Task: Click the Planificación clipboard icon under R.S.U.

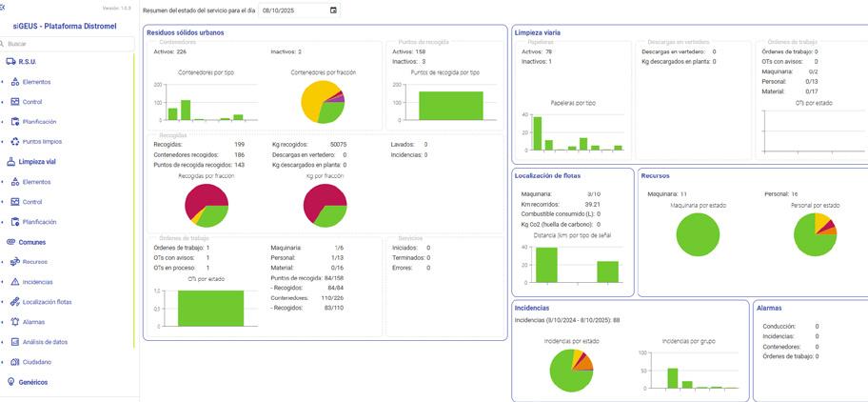Action: 15,122
